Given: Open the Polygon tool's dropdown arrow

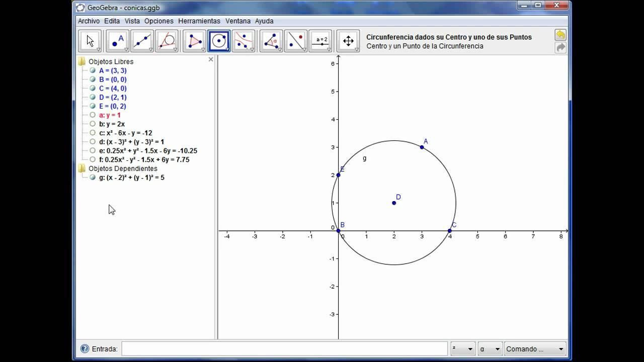Looking at the screenshot, I should pyautogui.click(x=203, y=49).
